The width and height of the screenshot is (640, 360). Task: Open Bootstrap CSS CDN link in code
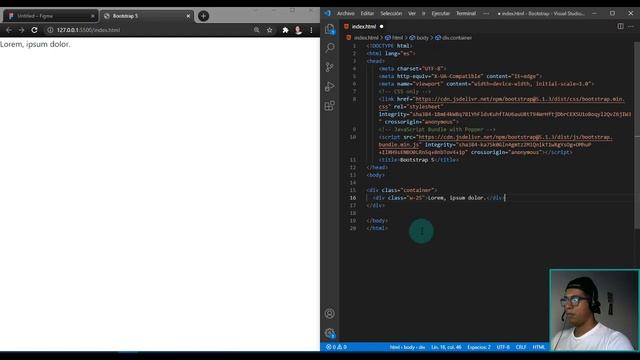click(x=519, y=99)
